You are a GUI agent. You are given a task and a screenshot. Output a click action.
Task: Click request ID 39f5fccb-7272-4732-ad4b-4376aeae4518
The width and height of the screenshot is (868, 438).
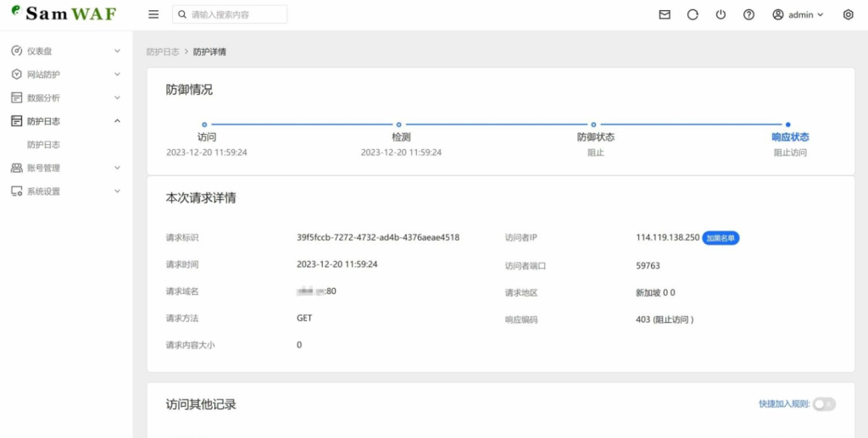pyautogui.click(x=378, y=237)
